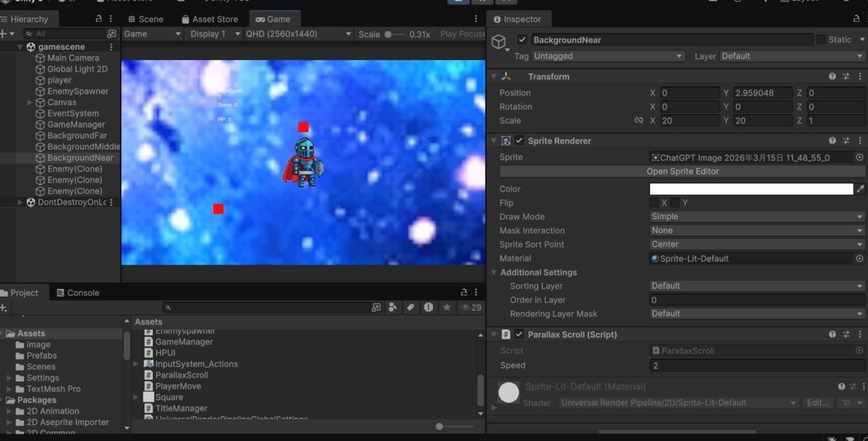Viewport: 868px width, 441px height.
Task: Click the Project panel lock icon
Action: coord(464,293)
